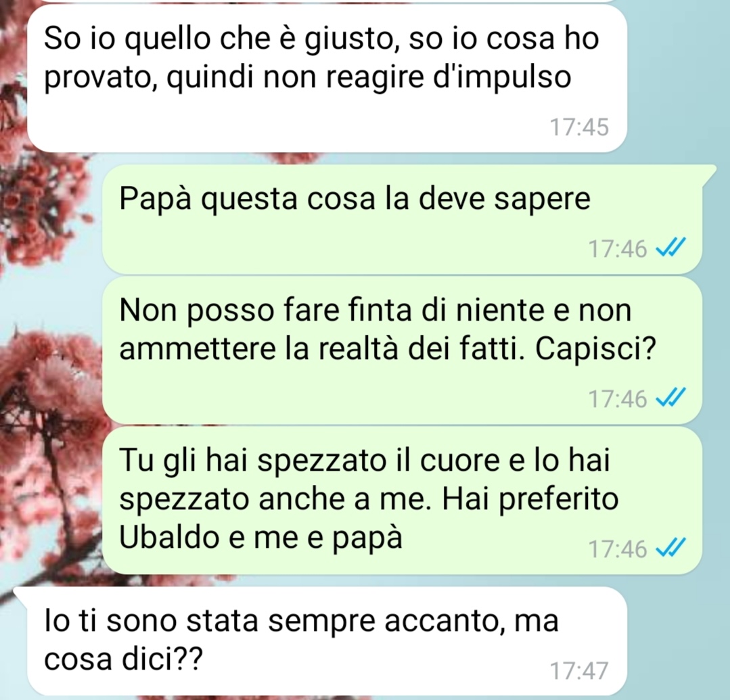Image resolution: width=730 pixels, height=700 pixels.
Task: Tap the read-receipt ticks on the 'Capisci?' message
Action: [670, 398]
